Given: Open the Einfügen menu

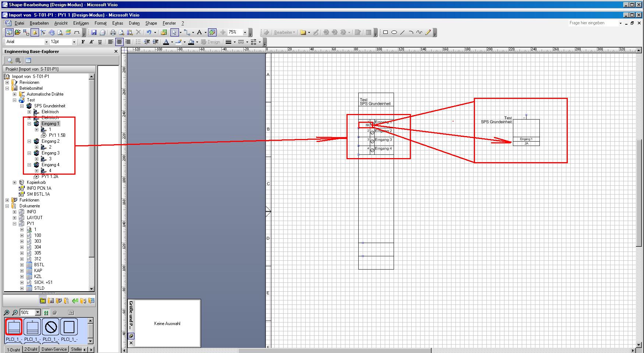Looking at the screenshot, I should click(81, 23).
